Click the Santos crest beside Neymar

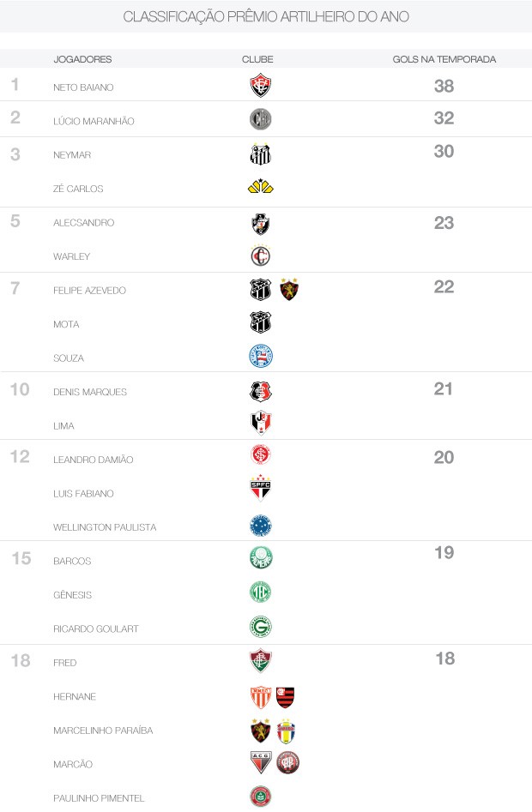coord(260,154)
